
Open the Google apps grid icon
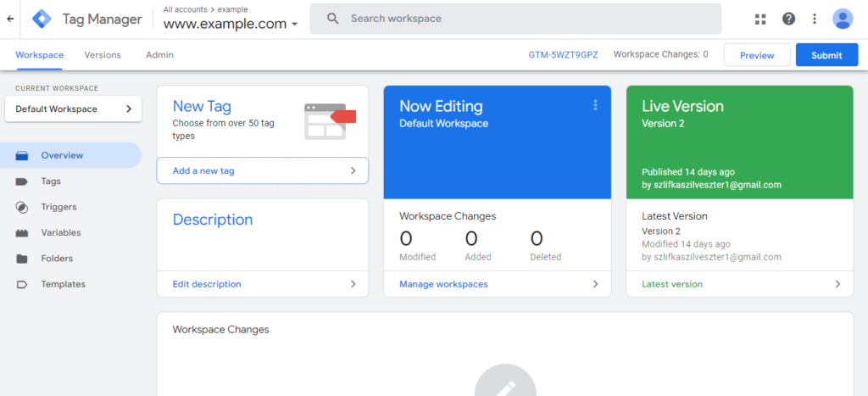tap(759, 19)
